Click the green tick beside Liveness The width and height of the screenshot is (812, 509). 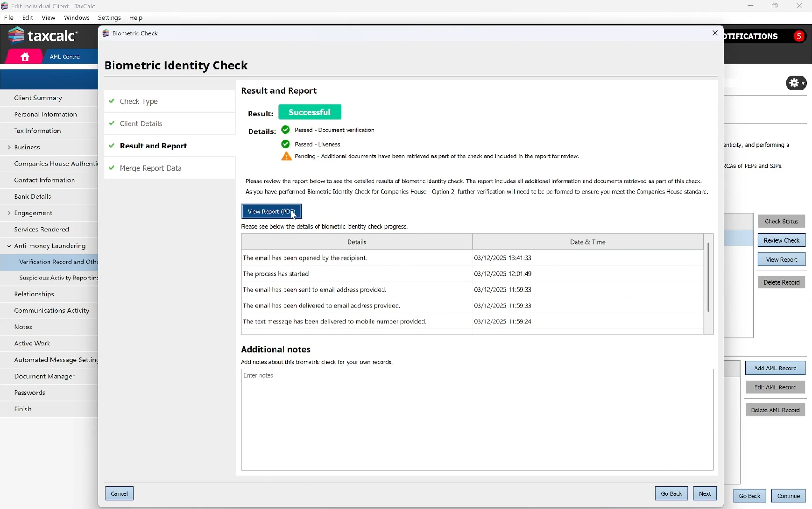click(x=285, y=144)
